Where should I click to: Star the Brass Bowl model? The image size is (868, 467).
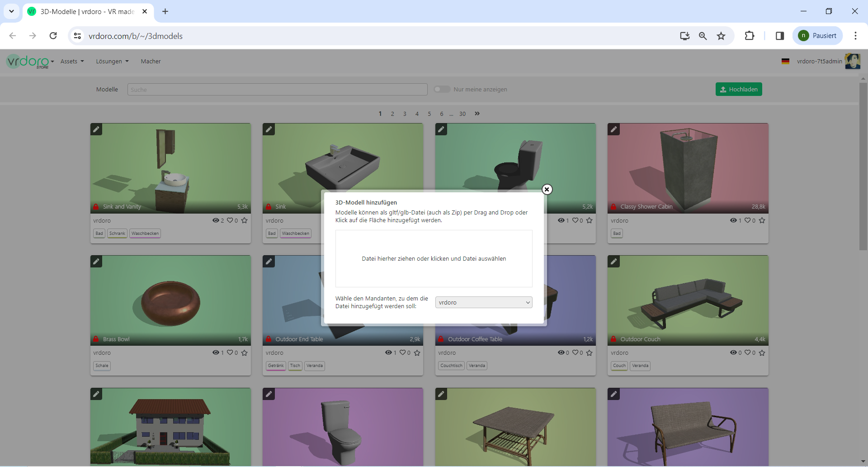point(245,353)
